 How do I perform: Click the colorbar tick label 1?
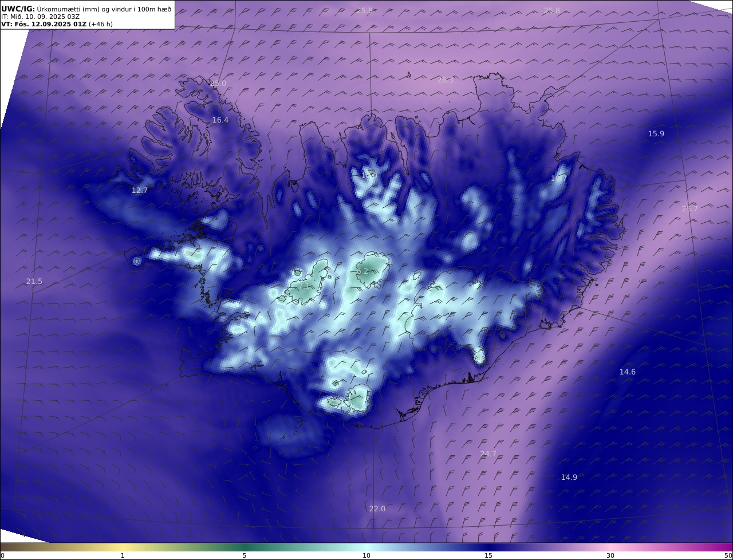coord(123,555)
